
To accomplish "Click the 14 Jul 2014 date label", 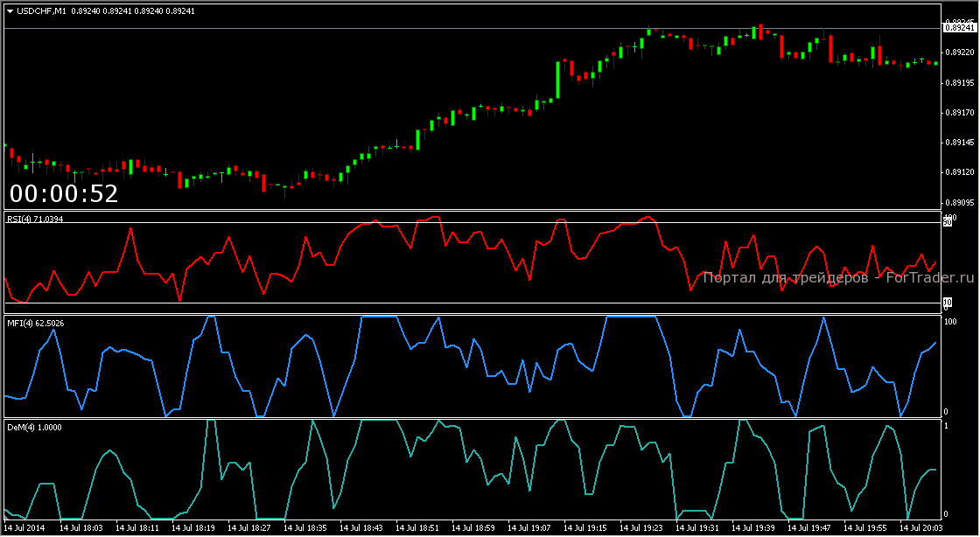I will (x=24, y=527).
